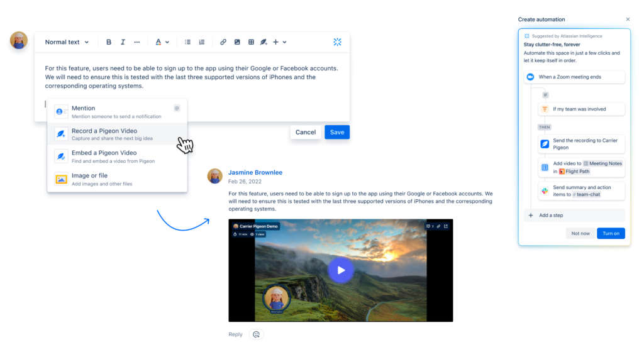Click the insert link icon
The width and height of the screenshot is (644, 362).
[223, 42]
